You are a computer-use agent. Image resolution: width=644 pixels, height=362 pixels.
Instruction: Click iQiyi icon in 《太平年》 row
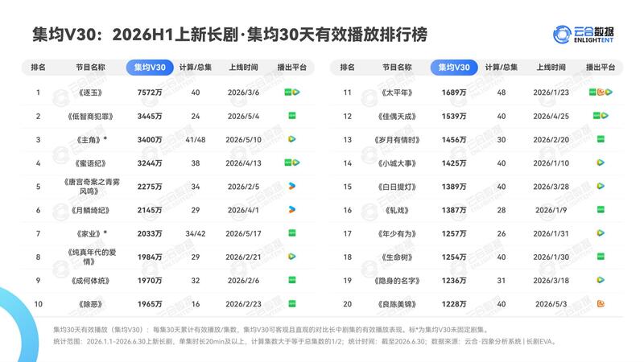[592, 93]
